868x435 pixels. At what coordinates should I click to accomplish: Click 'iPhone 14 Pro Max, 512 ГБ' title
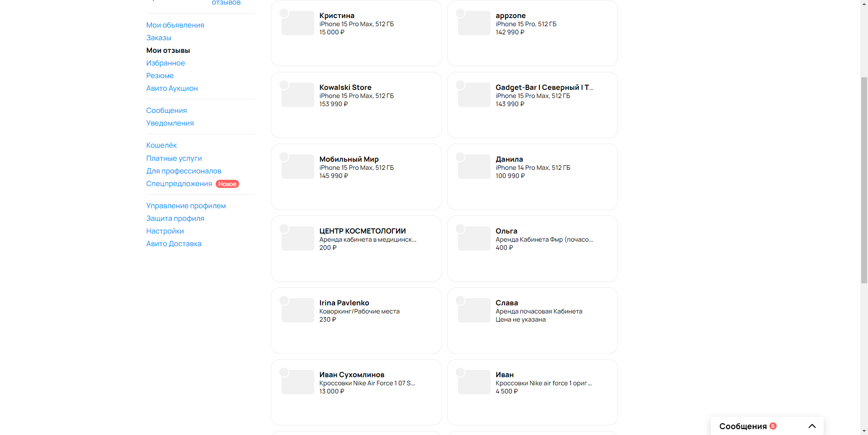[533, 168]
